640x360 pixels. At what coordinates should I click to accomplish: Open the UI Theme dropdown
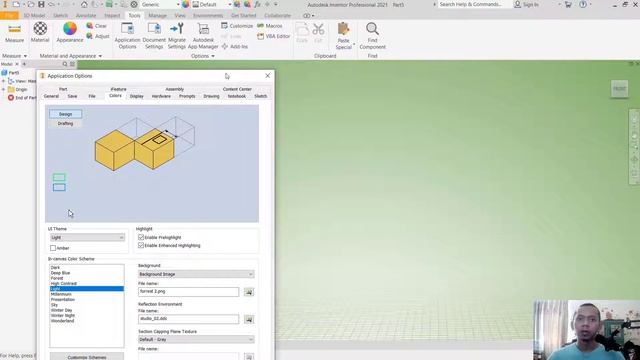click(x=87, y=238)
